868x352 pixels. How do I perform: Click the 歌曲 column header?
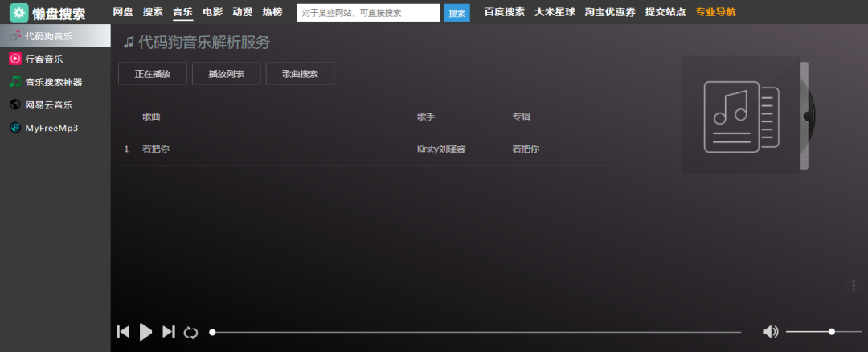pos(151,117)
